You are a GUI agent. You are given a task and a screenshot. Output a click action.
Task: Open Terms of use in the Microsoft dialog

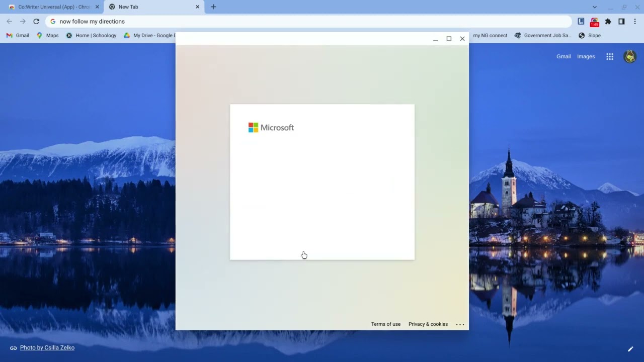tap(386, 324)
